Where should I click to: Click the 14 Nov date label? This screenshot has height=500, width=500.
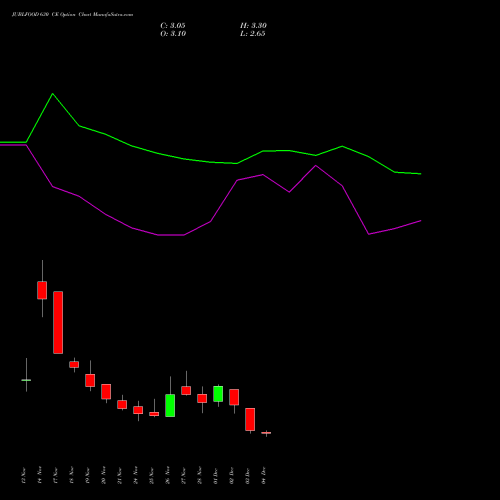[x=39, y=476]
